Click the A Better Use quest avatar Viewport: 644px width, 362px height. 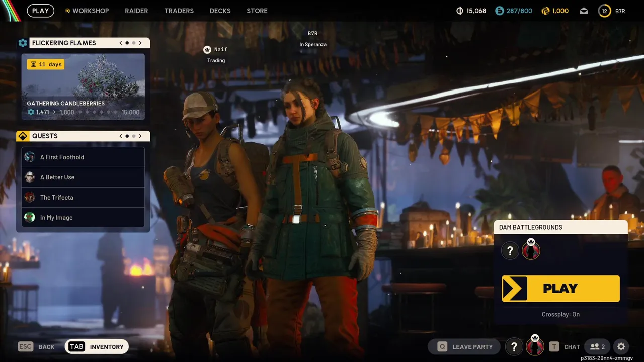[30, 177]
